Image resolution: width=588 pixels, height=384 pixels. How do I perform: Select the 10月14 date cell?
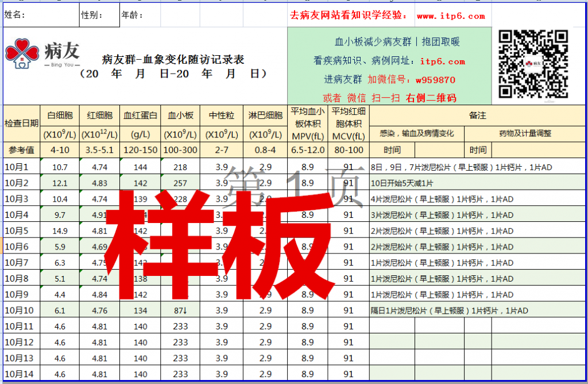pos(21,374)
